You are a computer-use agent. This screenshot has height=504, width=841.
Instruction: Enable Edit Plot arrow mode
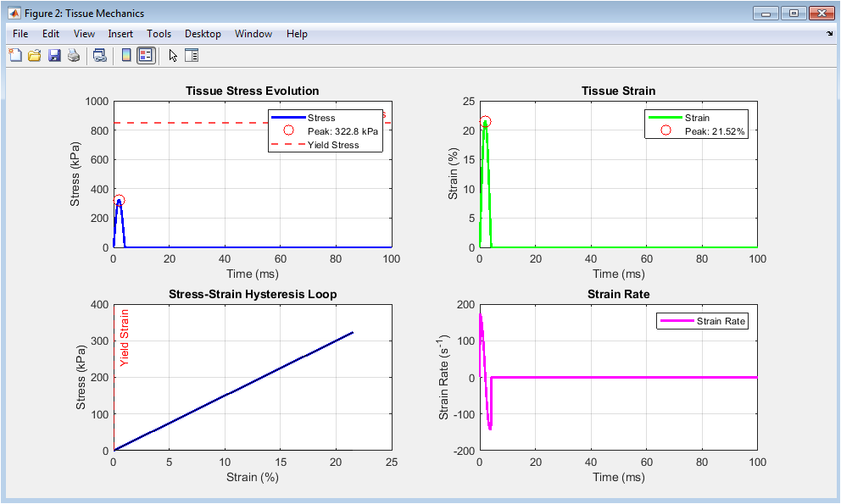(x=173, y=56)
